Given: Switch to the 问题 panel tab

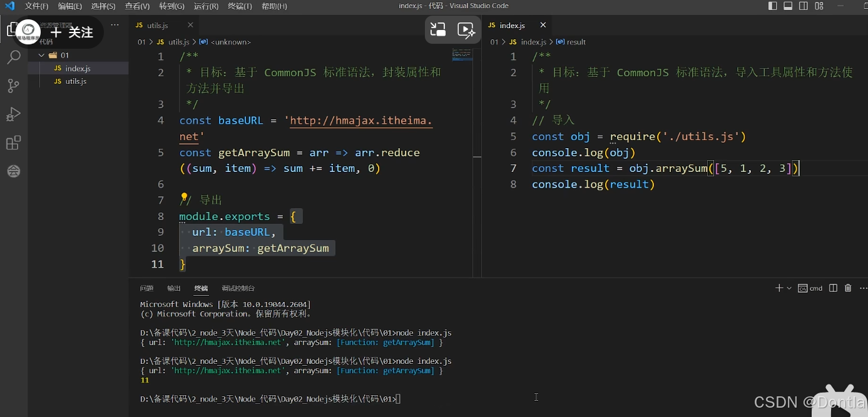Looking at the screenshot, I should (146, 288).
